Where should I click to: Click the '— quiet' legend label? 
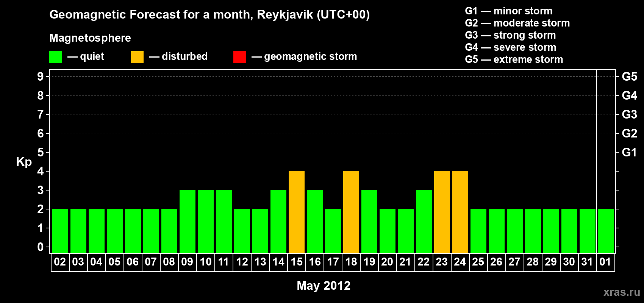coord(86,56)
